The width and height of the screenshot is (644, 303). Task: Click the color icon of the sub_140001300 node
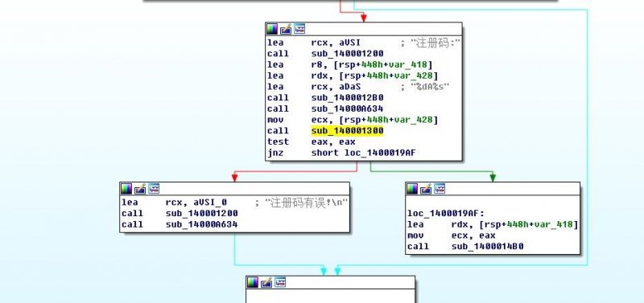pyautogui.click(x=272, y=29)
